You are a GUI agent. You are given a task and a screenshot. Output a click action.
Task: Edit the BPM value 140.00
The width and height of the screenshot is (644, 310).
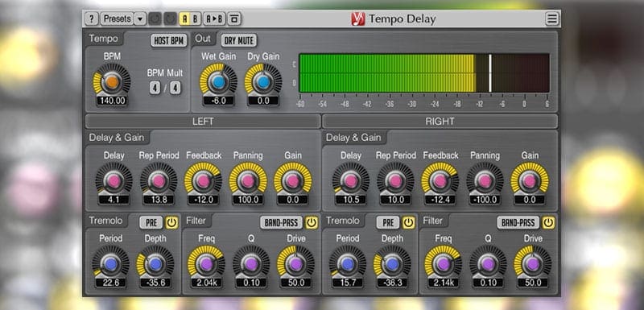[112, 101]
